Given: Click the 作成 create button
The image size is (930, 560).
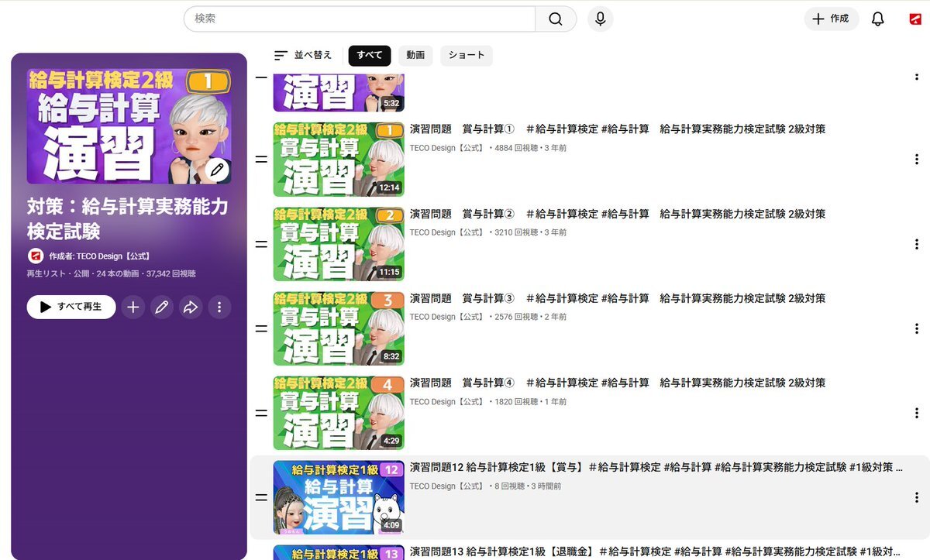Looking at the screenshot, I should tap(831, 19).
